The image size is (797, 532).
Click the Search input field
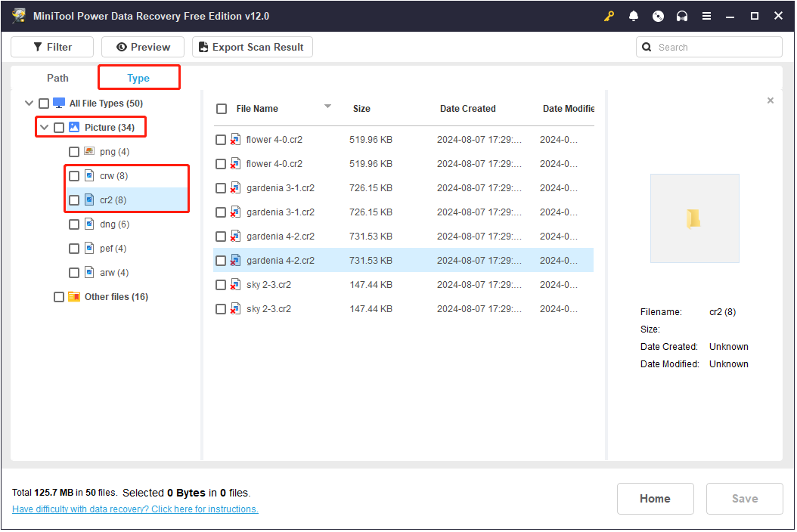[x=709, y=47]
